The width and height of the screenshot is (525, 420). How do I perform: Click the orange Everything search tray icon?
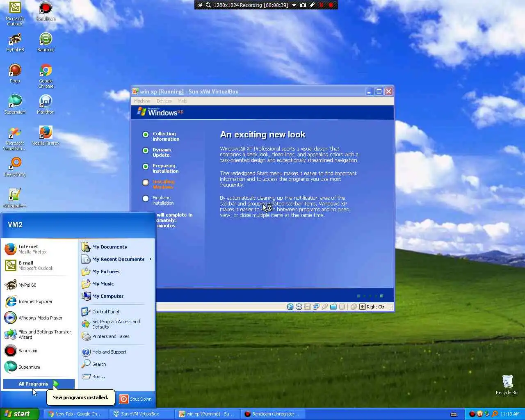(x=495, y=414)
